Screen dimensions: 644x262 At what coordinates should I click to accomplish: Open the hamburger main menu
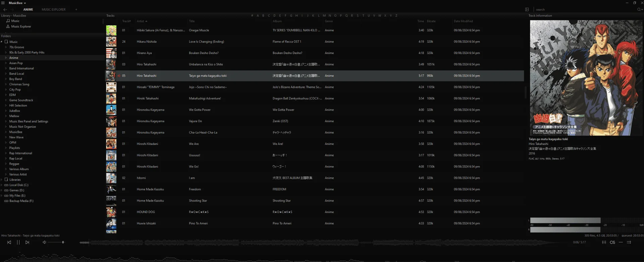tap(3, 3)
